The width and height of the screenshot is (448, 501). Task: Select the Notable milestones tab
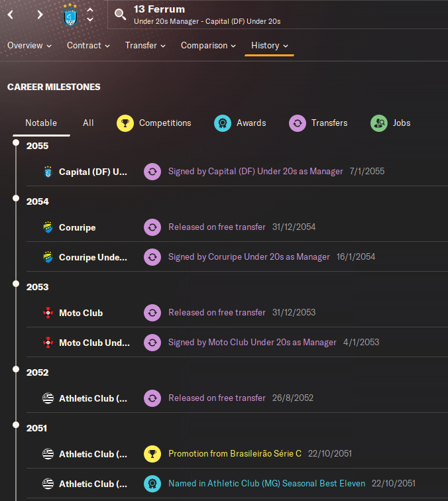tap(41, 123)
